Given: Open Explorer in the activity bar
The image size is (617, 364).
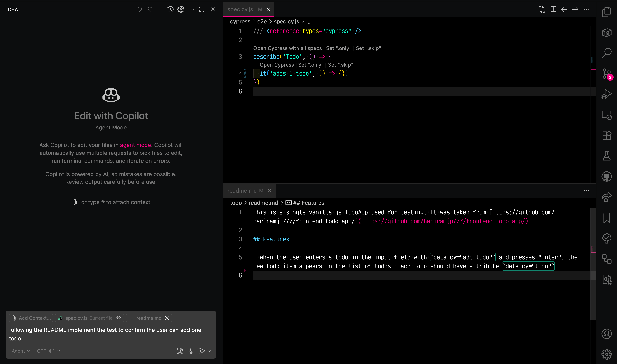Looking at the screenshot, I should tap(606, 12).
